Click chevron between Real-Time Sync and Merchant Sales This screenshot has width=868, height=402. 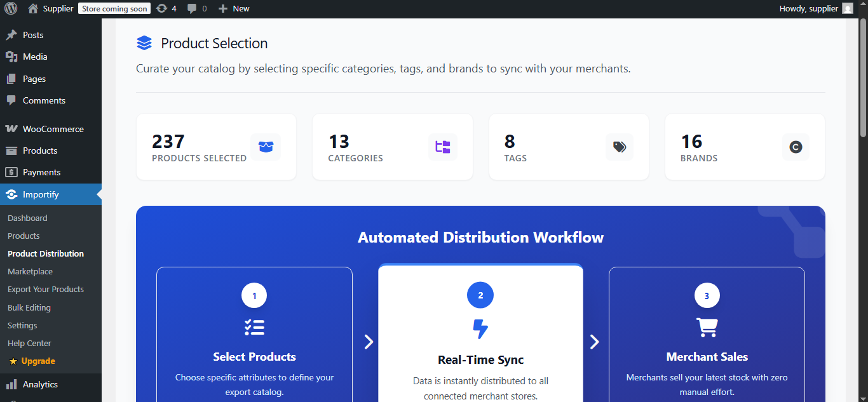[x=595, y=342]
